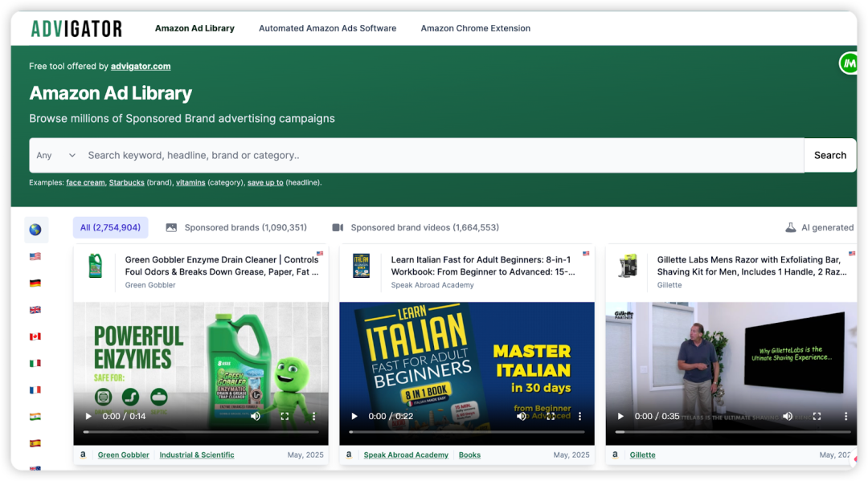Play the Gillette Labs video
This screenshot has height=481, width=868.
620,416
